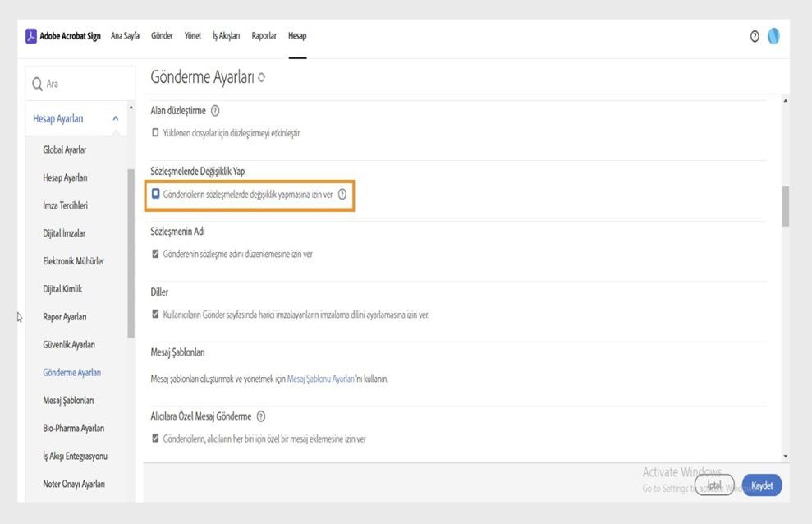The height and width of the screenshot is (524, 812).
Task: View info tooltip next to Alan düzleştirme
Action: tap(215, 110)
